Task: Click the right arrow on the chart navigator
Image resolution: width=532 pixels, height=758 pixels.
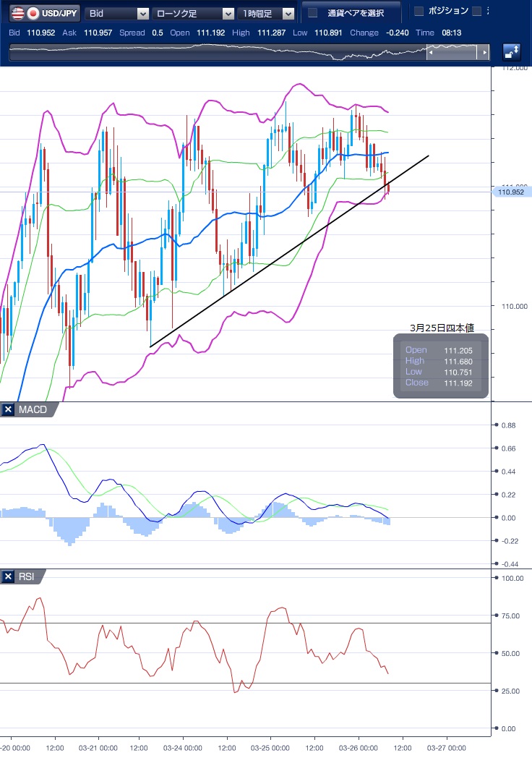Action: [486, 52]
